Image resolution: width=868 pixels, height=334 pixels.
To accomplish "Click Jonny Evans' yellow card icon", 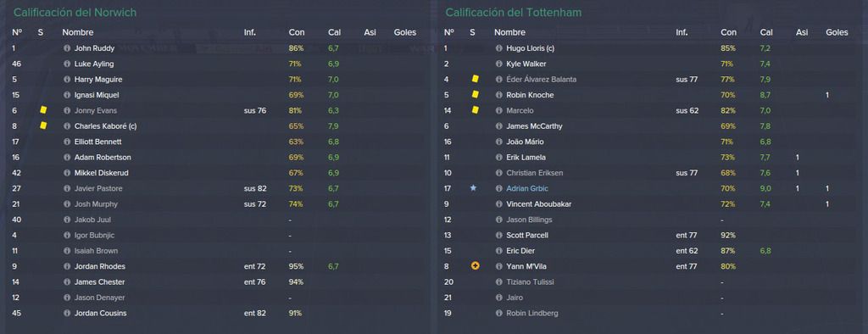I will 43,110.
